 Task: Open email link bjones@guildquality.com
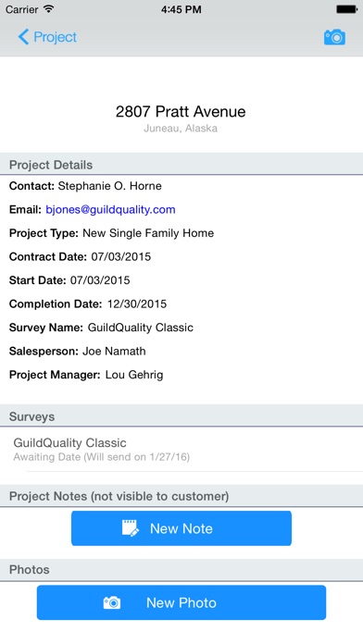point(110,209)
